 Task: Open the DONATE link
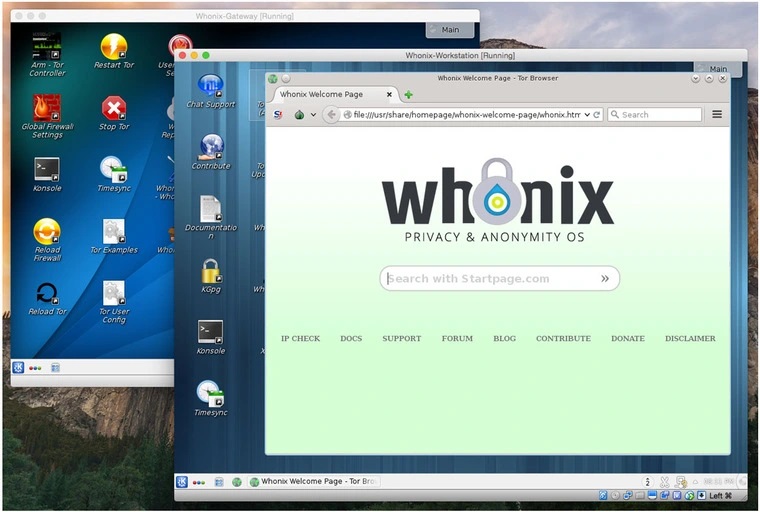(x=628, y=338)
